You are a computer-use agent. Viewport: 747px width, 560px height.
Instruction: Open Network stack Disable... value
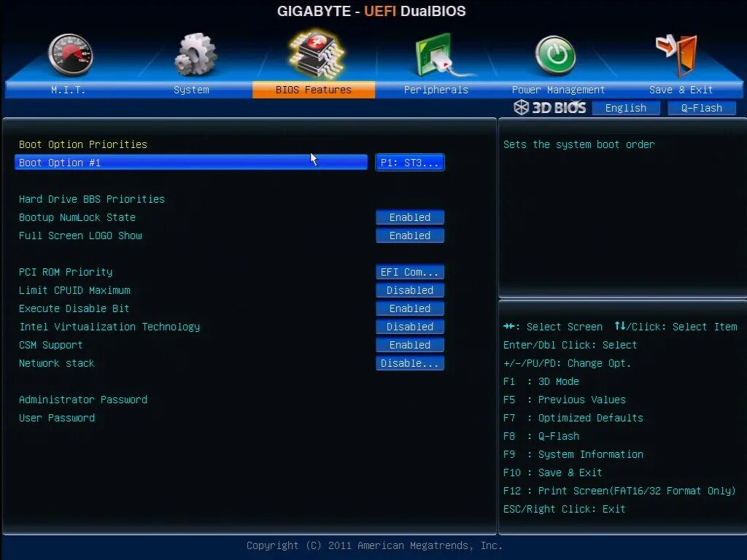tap(410, 363)
